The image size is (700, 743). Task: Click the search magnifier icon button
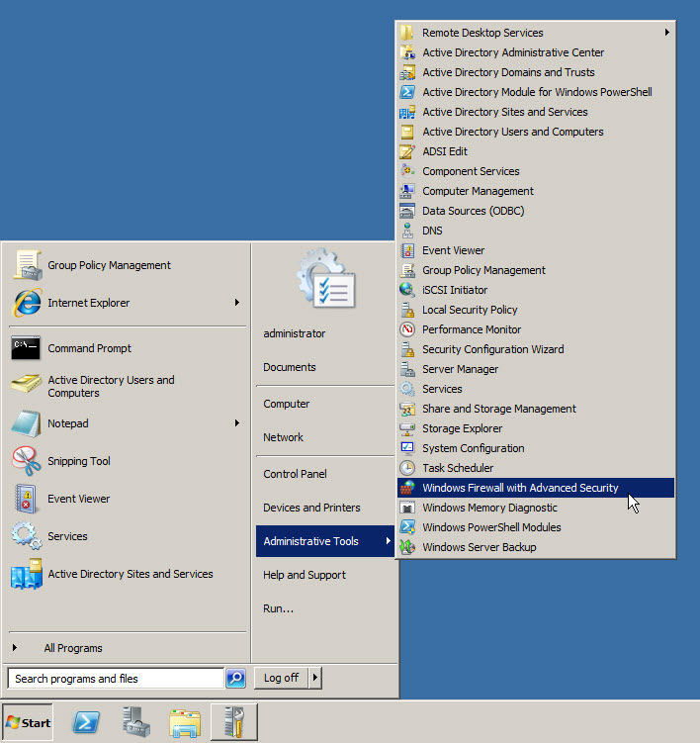[235, 678]
